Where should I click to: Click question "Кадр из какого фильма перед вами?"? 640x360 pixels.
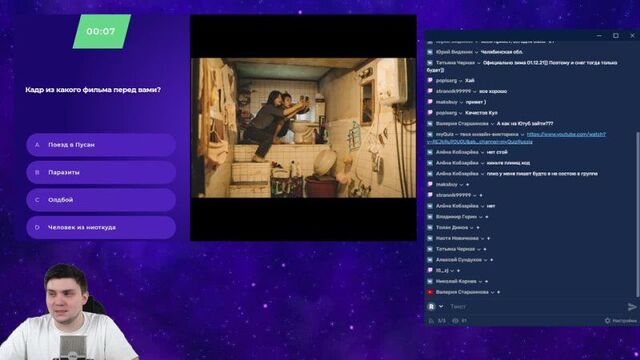(93, 90)
